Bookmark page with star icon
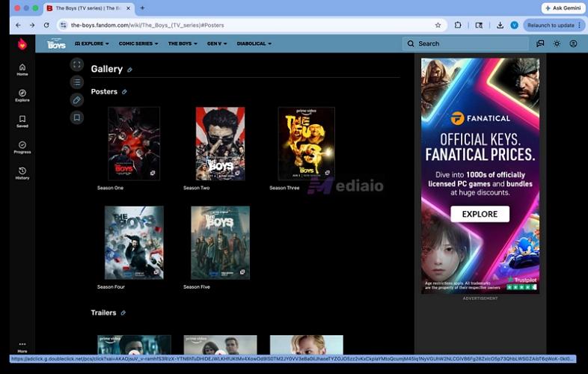 [438, 25]
